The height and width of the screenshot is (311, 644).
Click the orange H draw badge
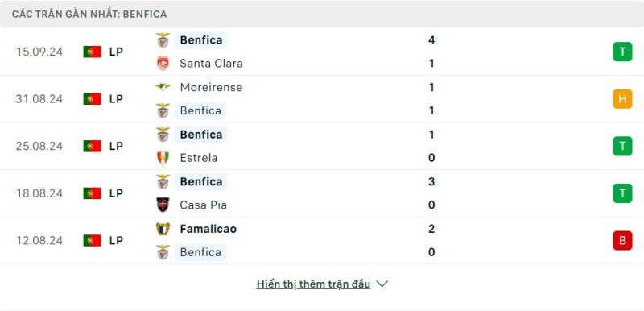(622, 99)
